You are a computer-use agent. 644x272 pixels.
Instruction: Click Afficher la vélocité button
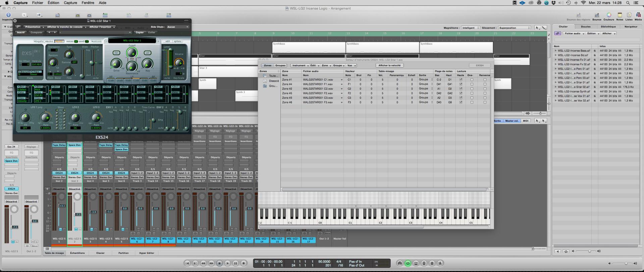pos(389,65)
